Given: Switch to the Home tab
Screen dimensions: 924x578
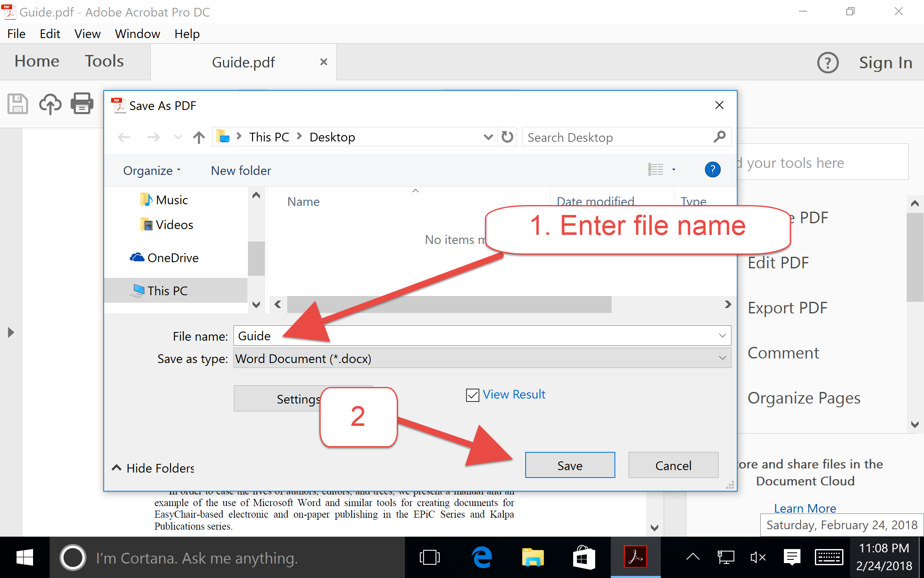Looking at the screenshot, I should 37,61.
